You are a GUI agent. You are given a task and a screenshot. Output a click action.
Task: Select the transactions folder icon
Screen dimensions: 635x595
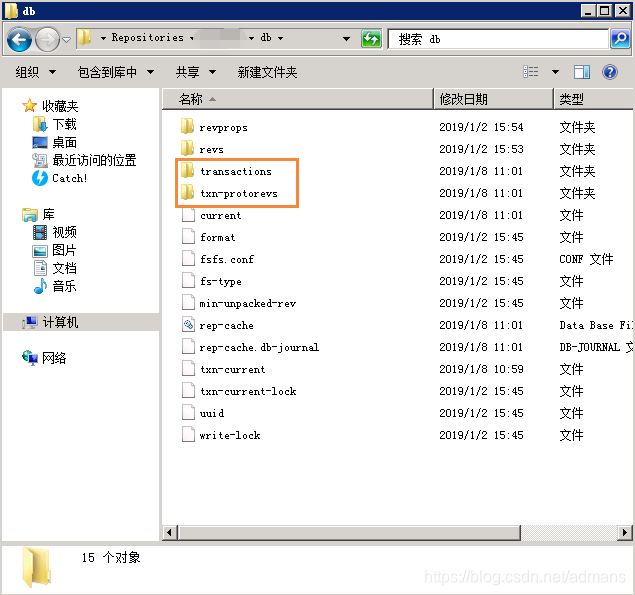tap(188, 171)
